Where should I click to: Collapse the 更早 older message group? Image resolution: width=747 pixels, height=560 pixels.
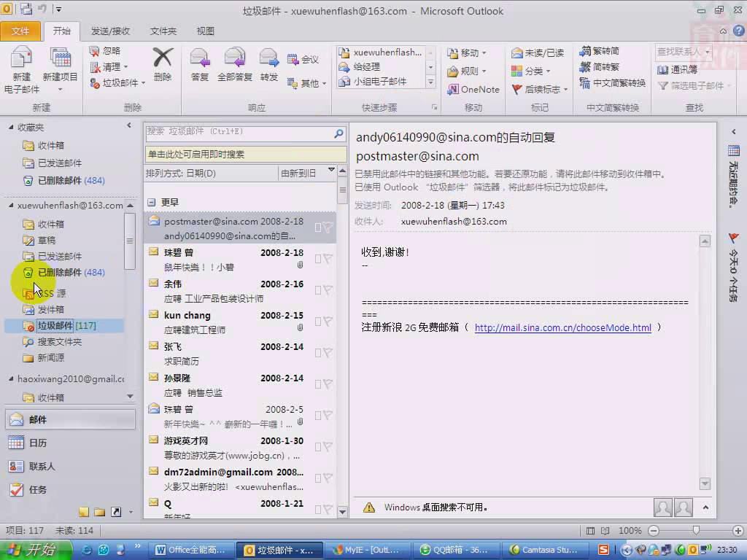click(151, 203)
